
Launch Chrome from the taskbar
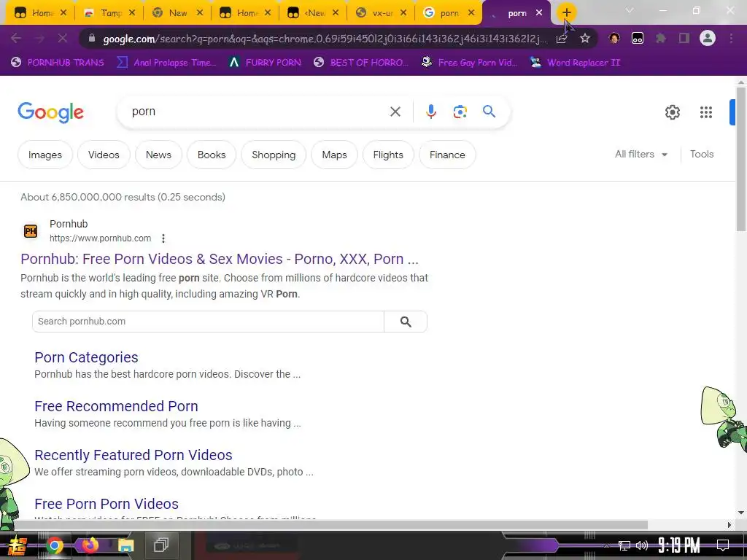54,545
